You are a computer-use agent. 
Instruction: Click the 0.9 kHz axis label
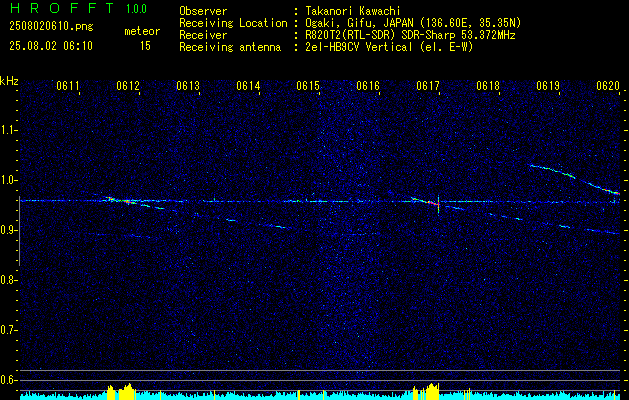pos(8,230)
